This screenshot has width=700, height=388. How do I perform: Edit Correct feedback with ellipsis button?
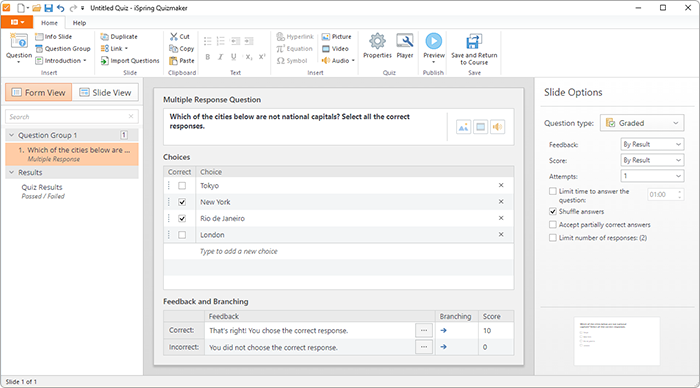tap(424, 330)
